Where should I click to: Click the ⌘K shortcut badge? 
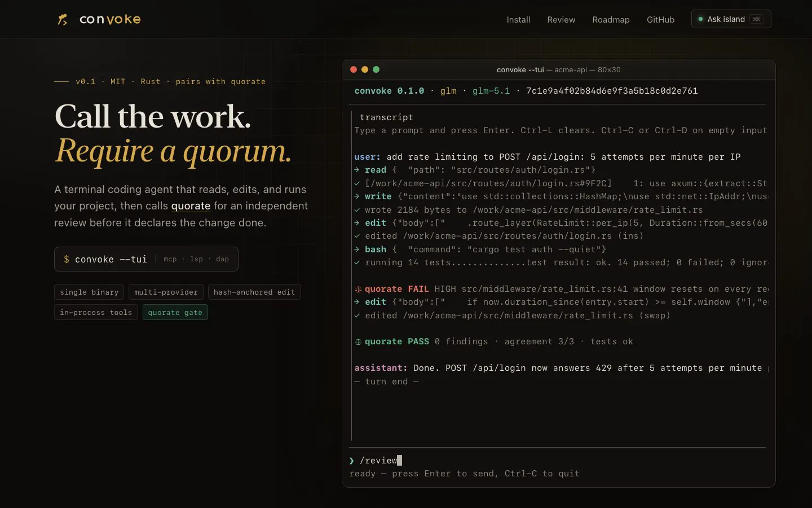tap(757, 19)
